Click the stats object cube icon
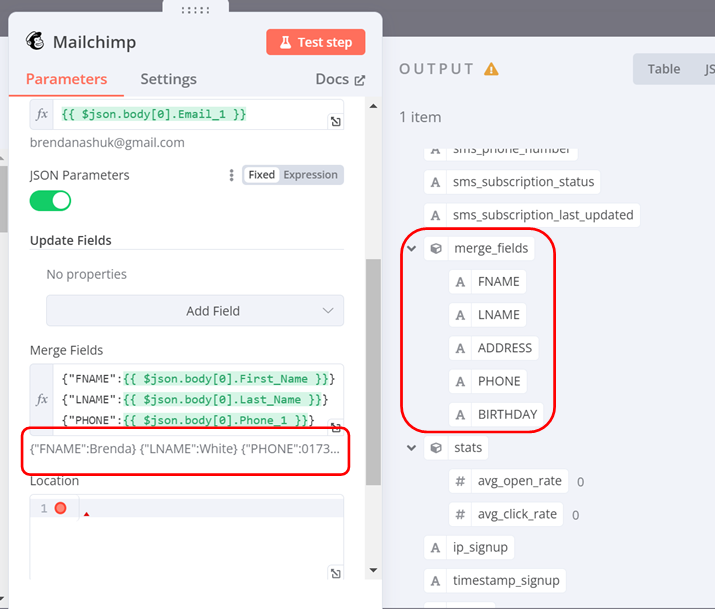The image size is (715, 610). click(436, 448)
